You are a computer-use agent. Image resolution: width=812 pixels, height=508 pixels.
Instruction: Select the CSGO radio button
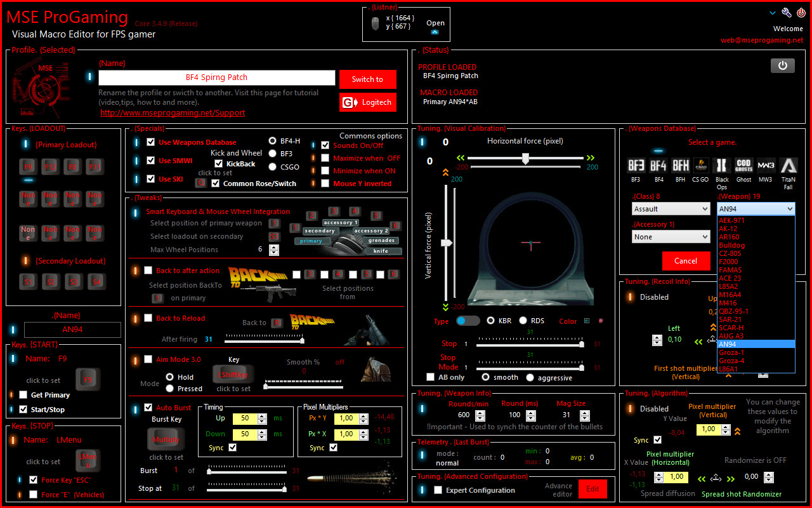click(273, 167)
